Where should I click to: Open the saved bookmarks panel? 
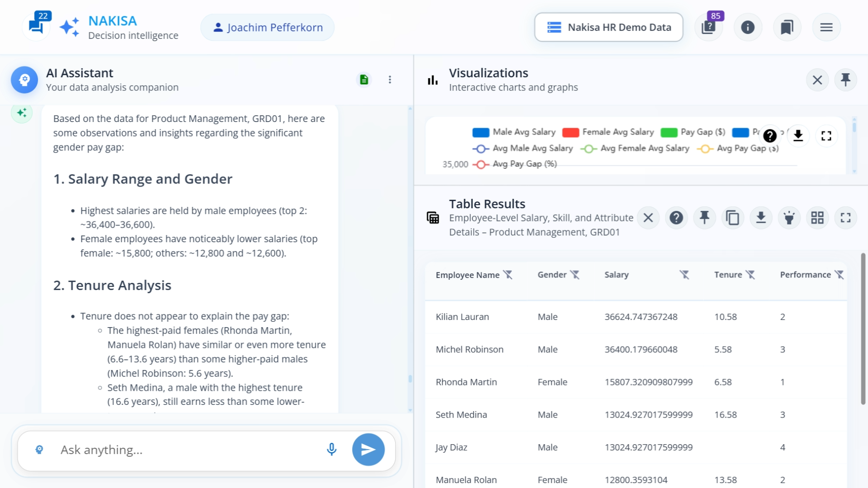[x=787, y=27]
